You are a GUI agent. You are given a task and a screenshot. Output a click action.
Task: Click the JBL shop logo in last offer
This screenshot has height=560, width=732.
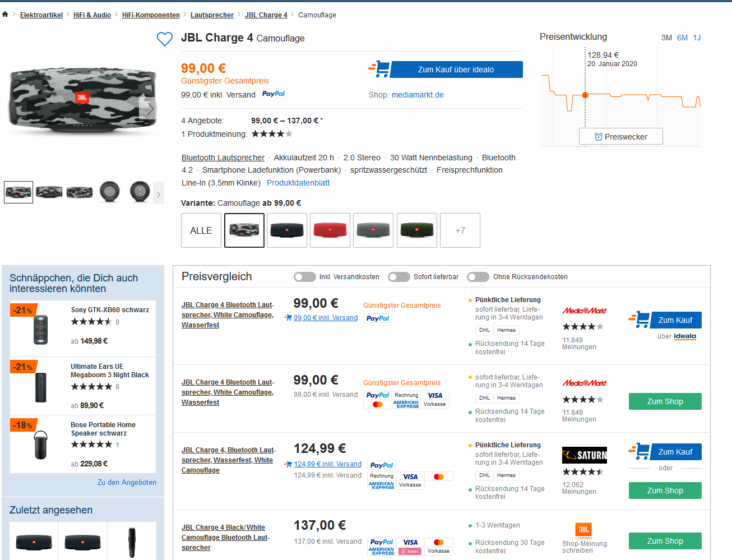(583, 530)
